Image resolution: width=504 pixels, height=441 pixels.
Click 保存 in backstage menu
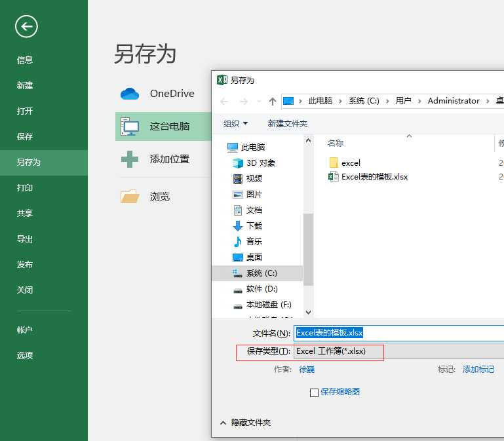click(25, 136)
